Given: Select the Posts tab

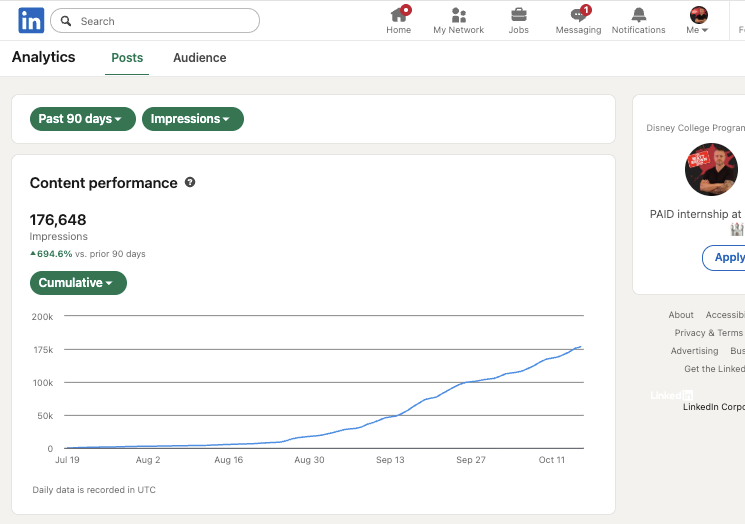Looking at the screenshot, I should click(x=127, y=58).
